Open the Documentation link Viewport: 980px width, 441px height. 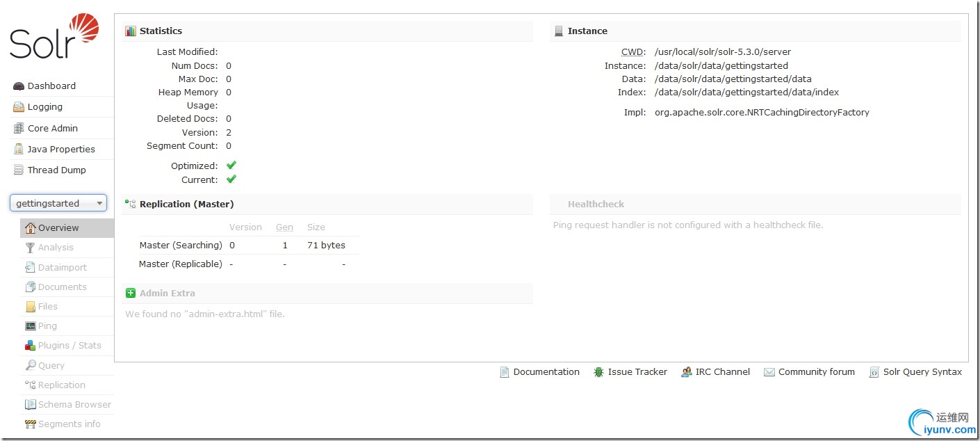[546, 372]
